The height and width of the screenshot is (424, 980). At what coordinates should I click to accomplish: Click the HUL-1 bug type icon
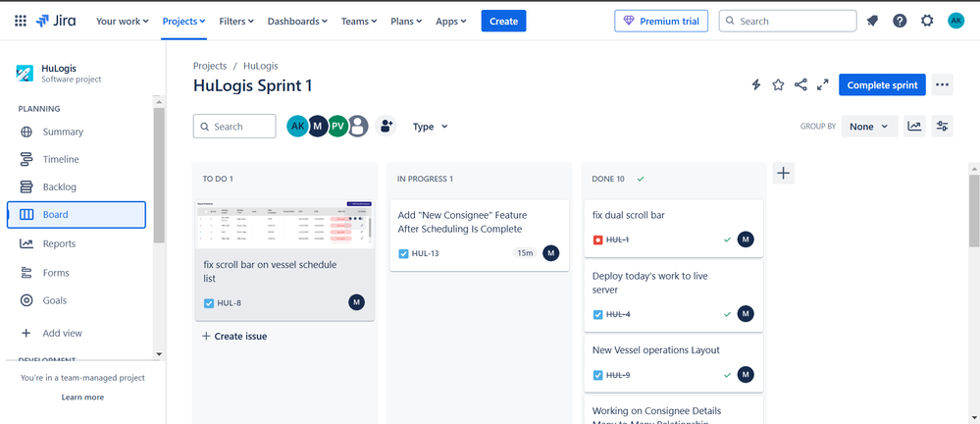597,239
